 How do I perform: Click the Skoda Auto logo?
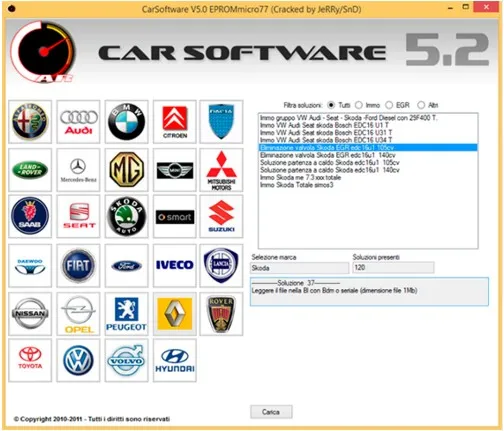(x=126, y=216)
